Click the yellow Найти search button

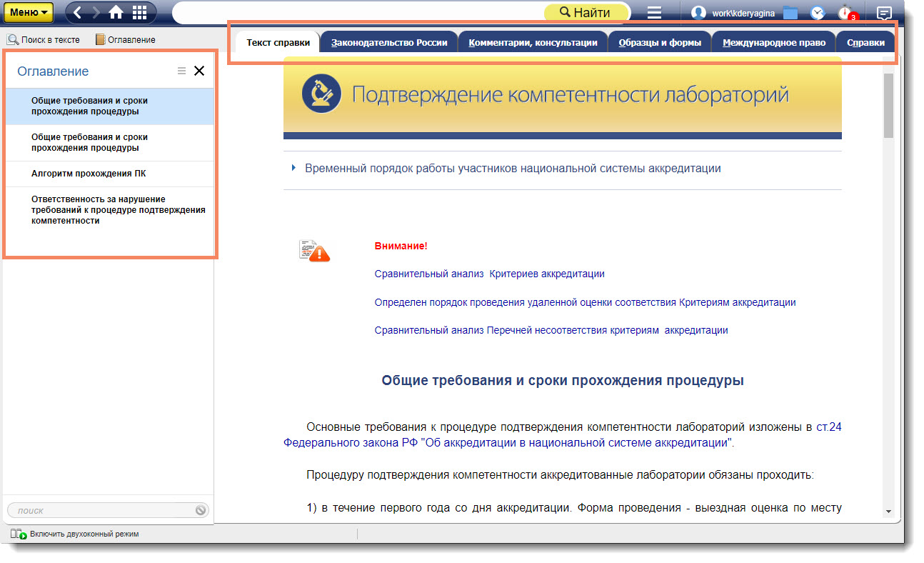587,12
